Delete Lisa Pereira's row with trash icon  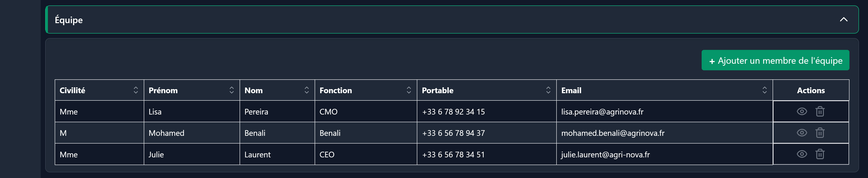coord(820,112)
